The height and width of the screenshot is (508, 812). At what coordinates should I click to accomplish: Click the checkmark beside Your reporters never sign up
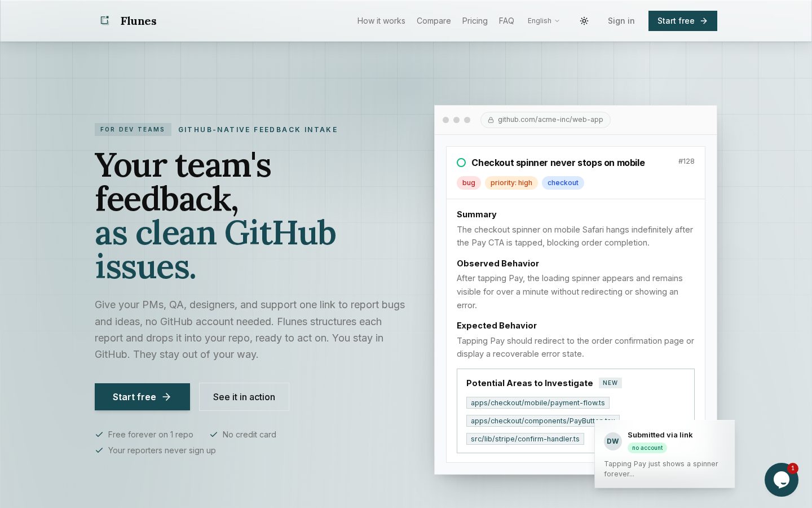point(99,450)
